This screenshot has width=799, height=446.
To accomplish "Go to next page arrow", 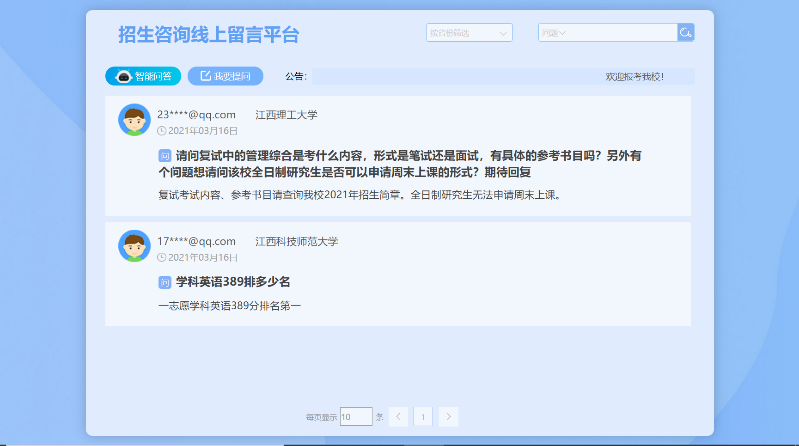I will pyautogui.click(x=448, y=416).
